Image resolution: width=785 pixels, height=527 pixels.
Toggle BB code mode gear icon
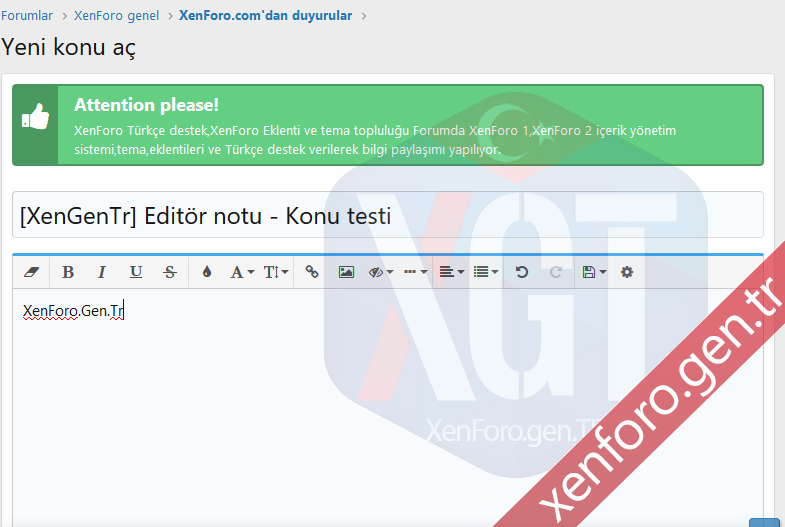tap(627, 272)
